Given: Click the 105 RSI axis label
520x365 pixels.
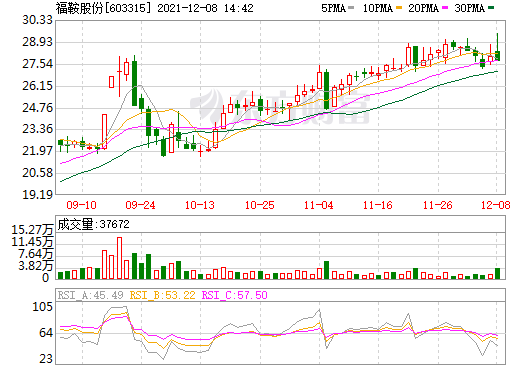Looking at the screenshot, I should click(43, 307).
